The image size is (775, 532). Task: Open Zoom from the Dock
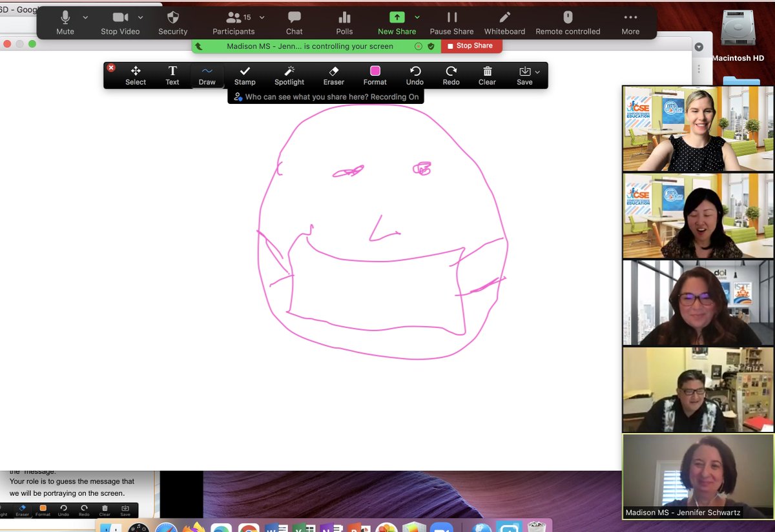[442, 527]
